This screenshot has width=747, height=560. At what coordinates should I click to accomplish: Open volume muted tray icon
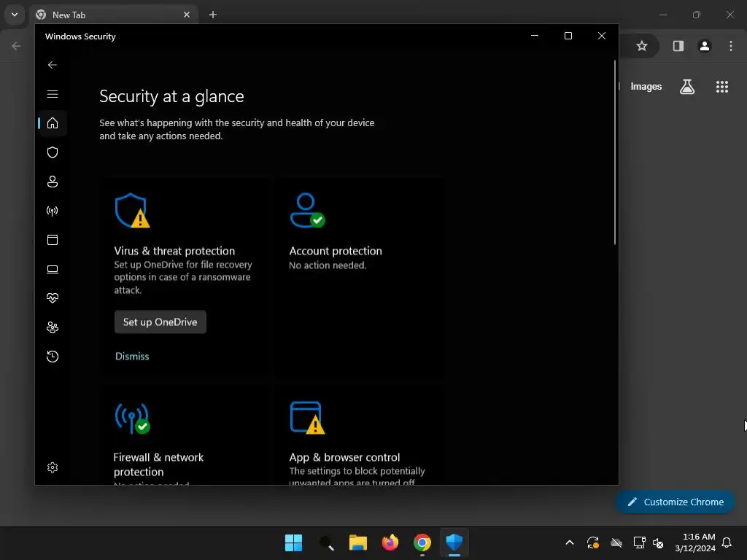point(659,542)
